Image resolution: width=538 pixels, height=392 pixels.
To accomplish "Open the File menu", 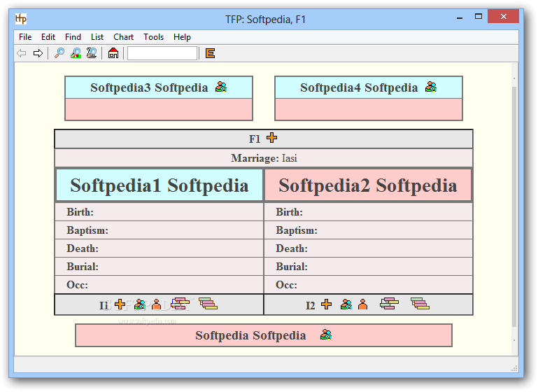I will coord(25,36).
